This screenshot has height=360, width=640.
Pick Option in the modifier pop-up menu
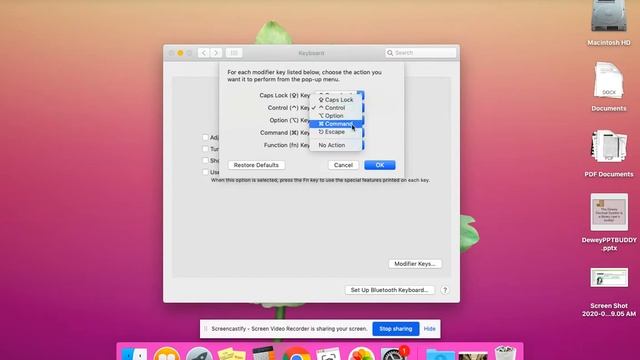[336, 116]
